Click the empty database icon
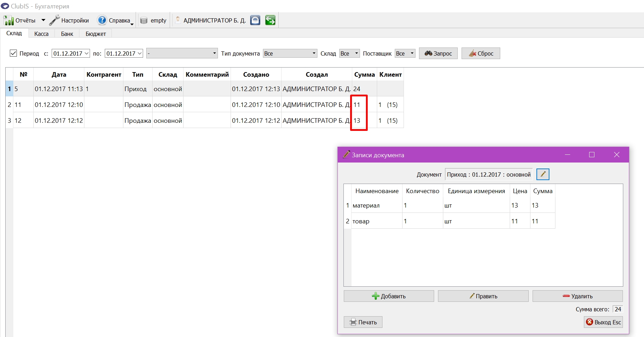 pos(144,20)
